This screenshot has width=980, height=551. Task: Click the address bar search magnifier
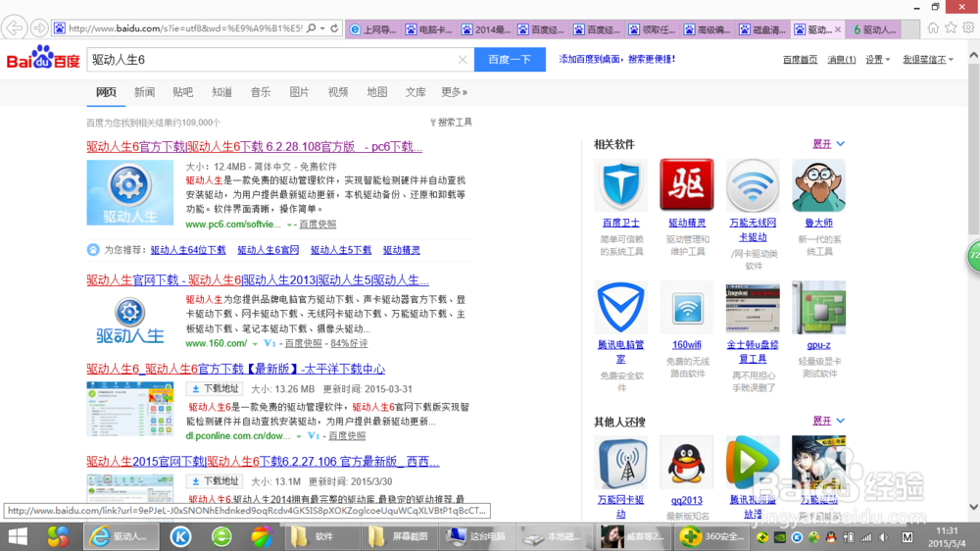coord(312,28)
